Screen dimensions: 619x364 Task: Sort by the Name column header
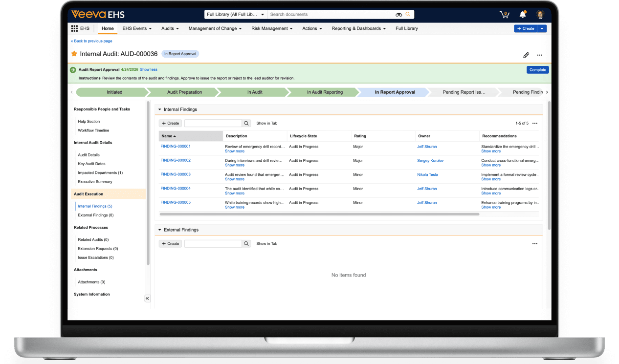pos(191,136)
